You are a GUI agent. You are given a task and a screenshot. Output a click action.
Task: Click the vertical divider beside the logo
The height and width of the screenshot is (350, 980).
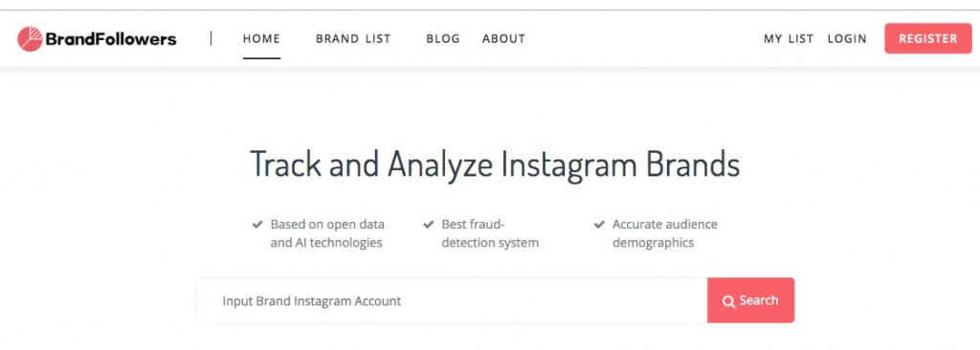click(211, 39)
